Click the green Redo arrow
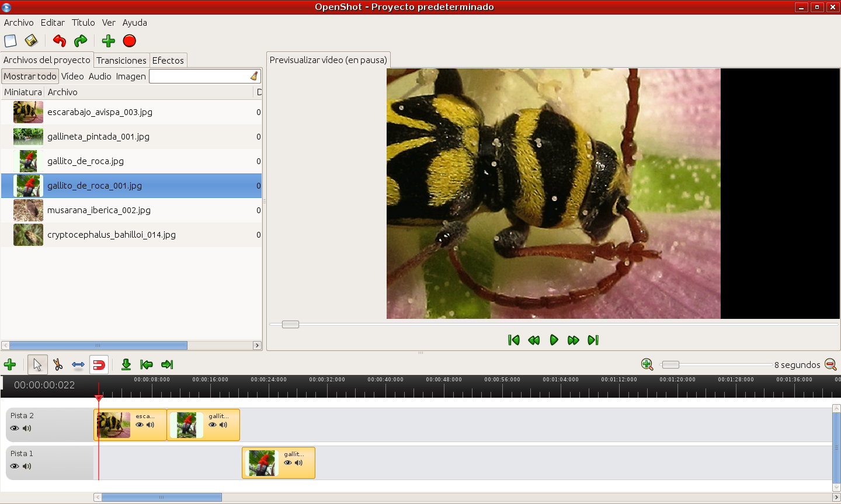Viewport: 841px width, 504px height. click(81, 41)
